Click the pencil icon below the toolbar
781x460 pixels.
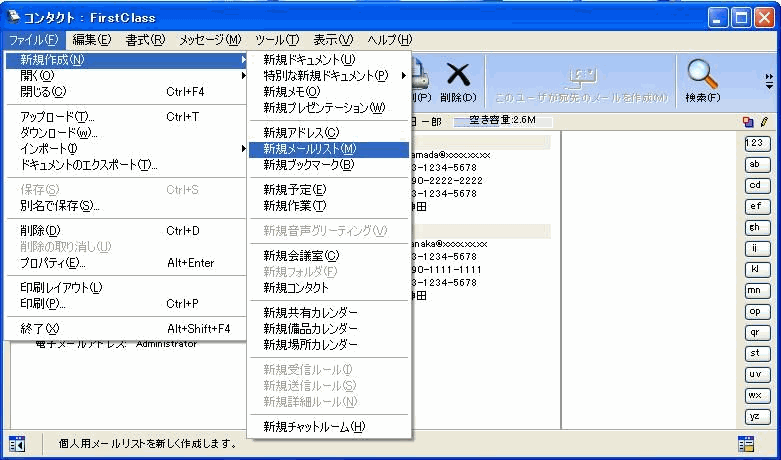[x=763, y=121]
